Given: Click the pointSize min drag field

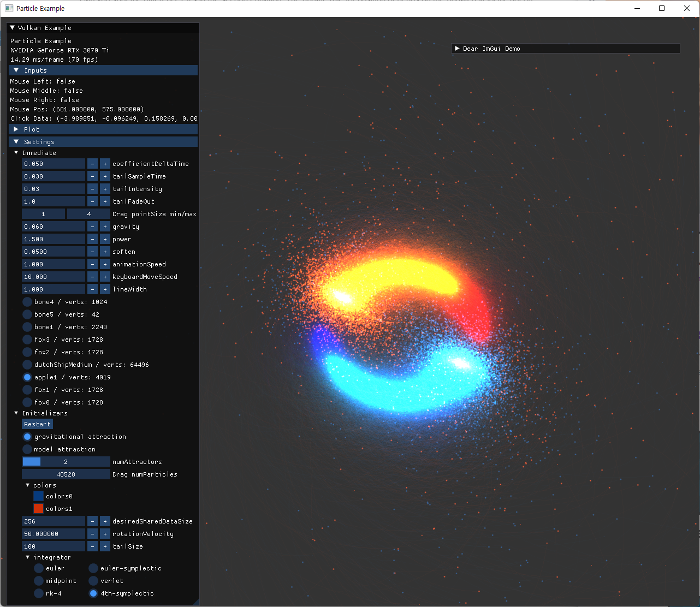Looking at the screenshot, I should (43, 214).
